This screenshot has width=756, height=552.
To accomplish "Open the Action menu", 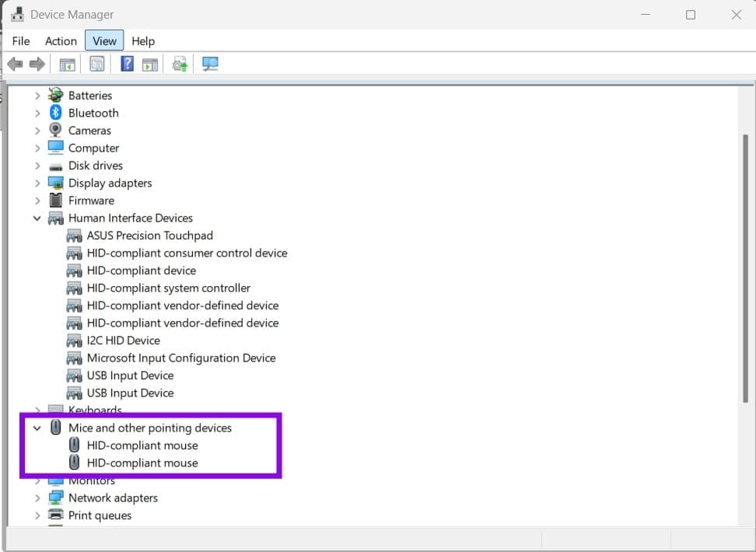I will point(61,41).
